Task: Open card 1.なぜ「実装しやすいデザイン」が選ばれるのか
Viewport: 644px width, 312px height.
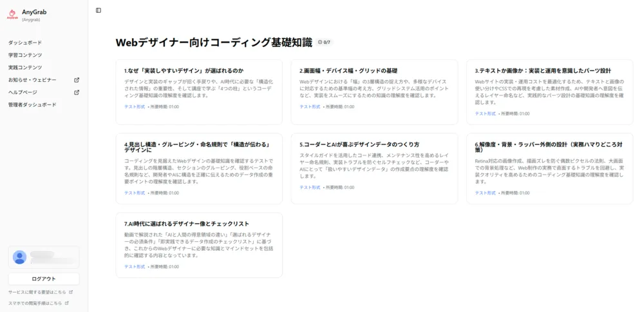Action: [199, 92]
